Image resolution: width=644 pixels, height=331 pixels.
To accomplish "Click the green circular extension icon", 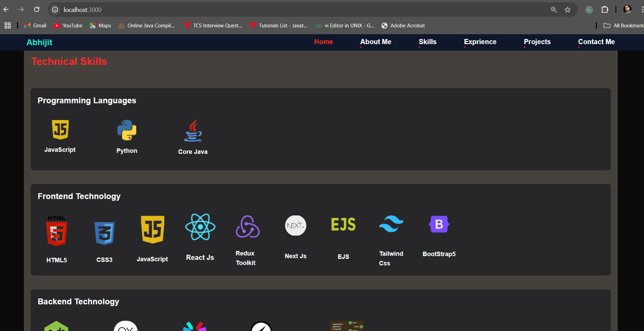I will tap(589, 10).
